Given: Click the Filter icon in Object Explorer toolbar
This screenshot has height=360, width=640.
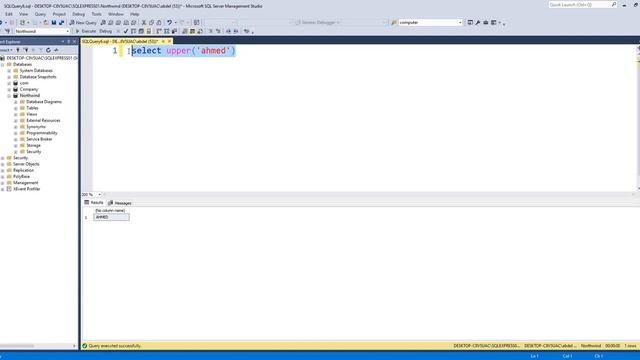Looking at the screenshot, I should click(x=40, y=50).
